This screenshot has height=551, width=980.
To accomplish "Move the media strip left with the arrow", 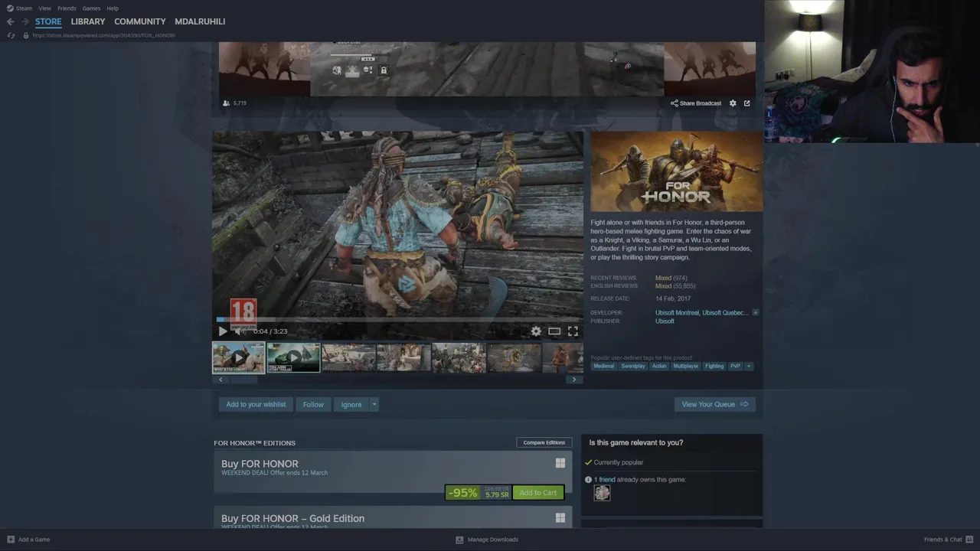I will pyautogui.click(x=220, y=380).
